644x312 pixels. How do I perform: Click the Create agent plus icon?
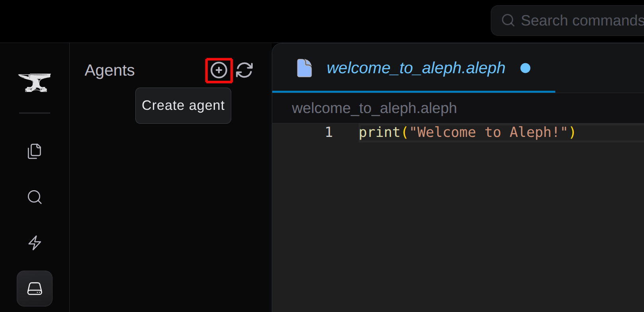click(219, 70)
